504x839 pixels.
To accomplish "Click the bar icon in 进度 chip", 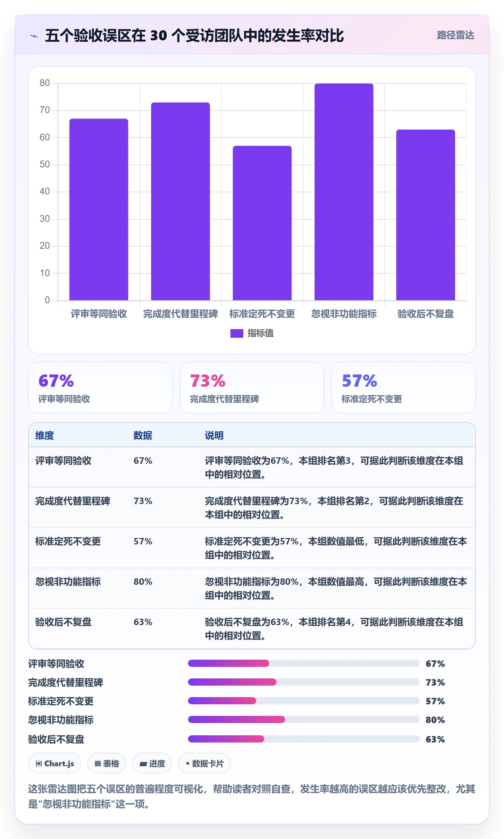I will click(143, 764).
